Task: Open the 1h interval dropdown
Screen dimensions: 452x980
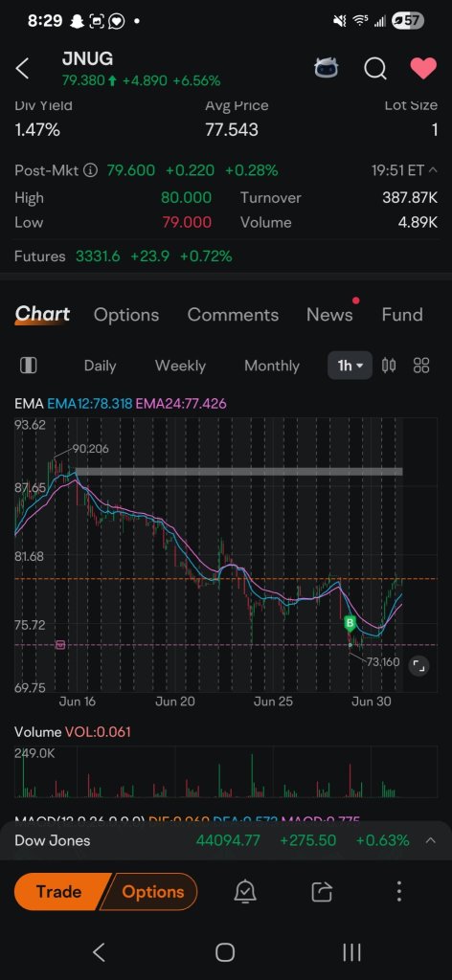Action: [350, 366]
